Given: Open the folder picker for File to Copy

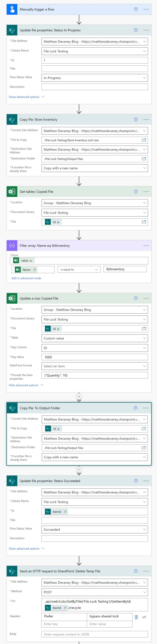Looking at the screenshot, I should tap(144, 140).
